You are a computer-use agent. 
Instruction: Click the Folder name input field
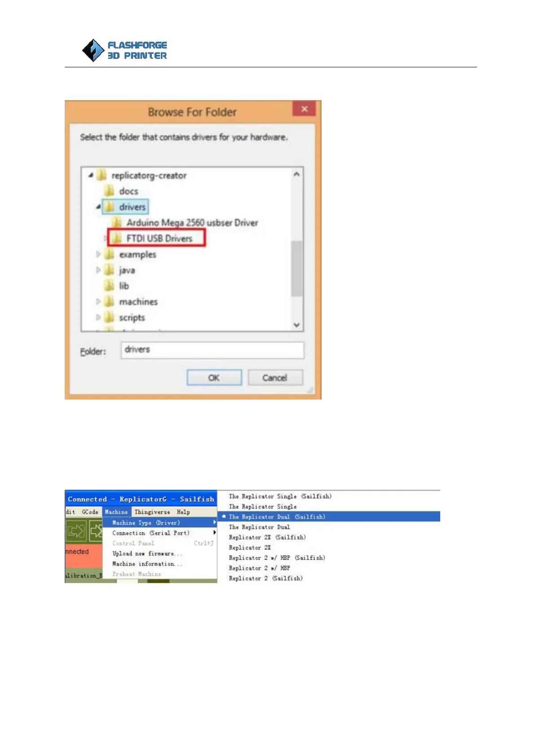point(212,350)
